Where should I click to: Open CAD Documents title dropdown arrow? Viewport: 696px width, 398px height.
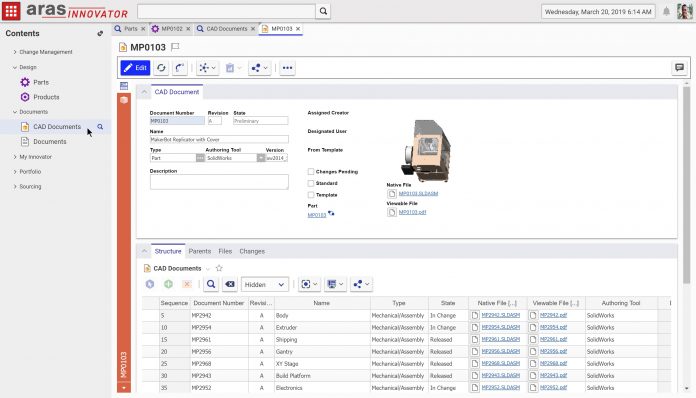[207, 269]
